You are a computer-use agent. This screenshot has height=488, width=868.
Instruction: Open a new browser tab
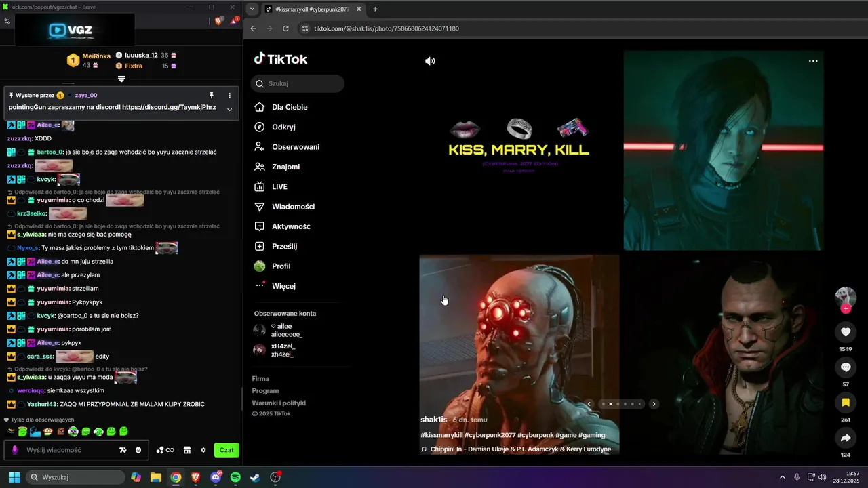[x=375, y=9]
